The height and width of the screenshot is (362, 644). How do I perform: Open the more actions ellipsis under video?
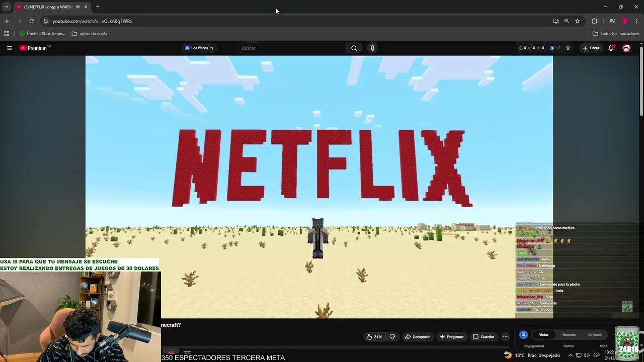[505, 337]
